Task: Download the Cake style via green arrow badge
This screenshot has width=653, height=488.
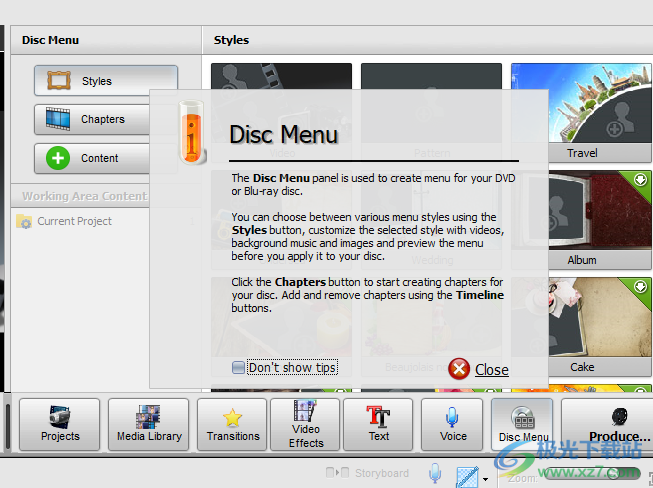Action: click(x=640, y=286)
